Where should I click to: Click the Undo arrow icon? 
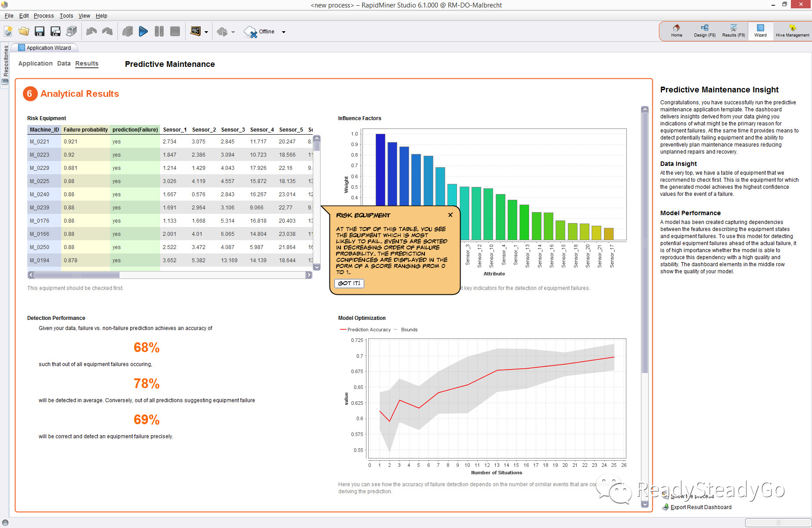tap(91, 31)
